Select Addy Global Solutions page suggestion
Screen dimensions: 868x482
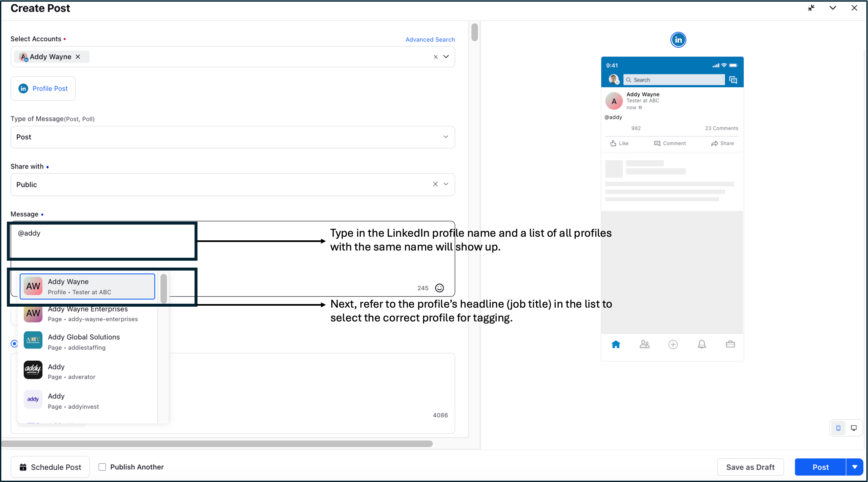click(x=87, y=342)
